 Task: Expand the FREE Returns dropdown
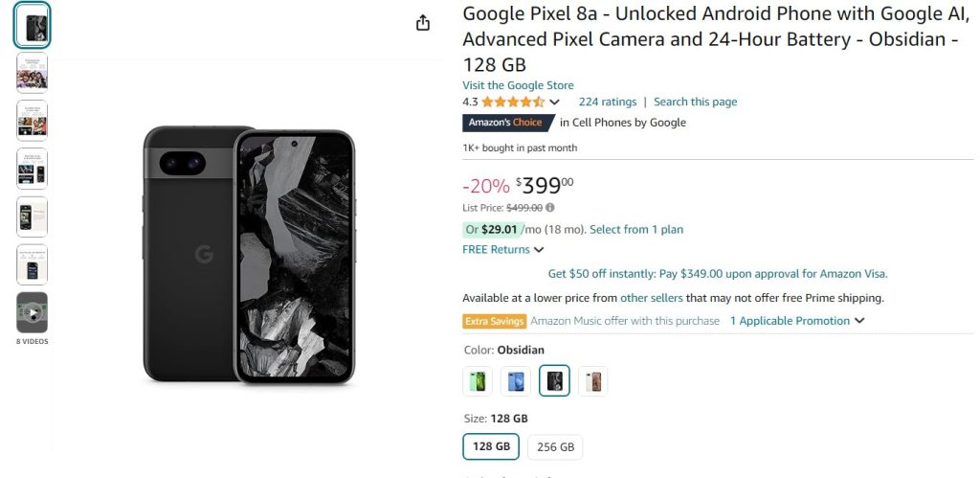pos(539,250)
